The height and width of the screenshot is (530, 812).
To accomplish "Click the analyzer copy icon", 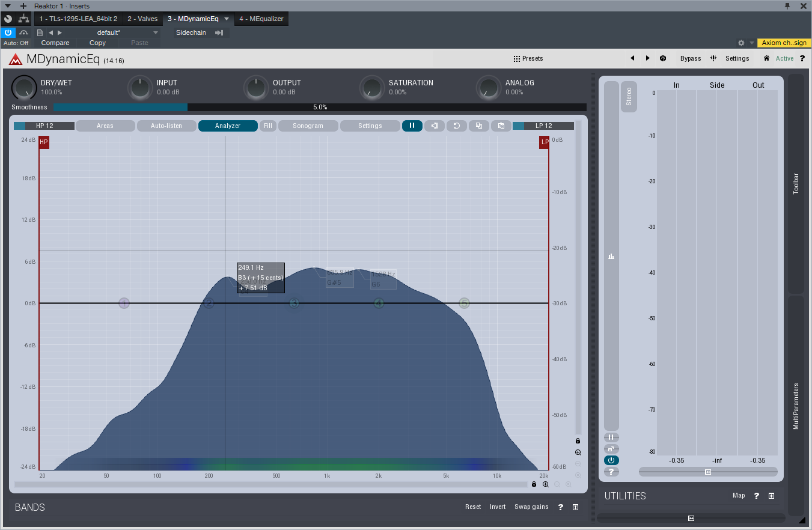I will (479, 126).
